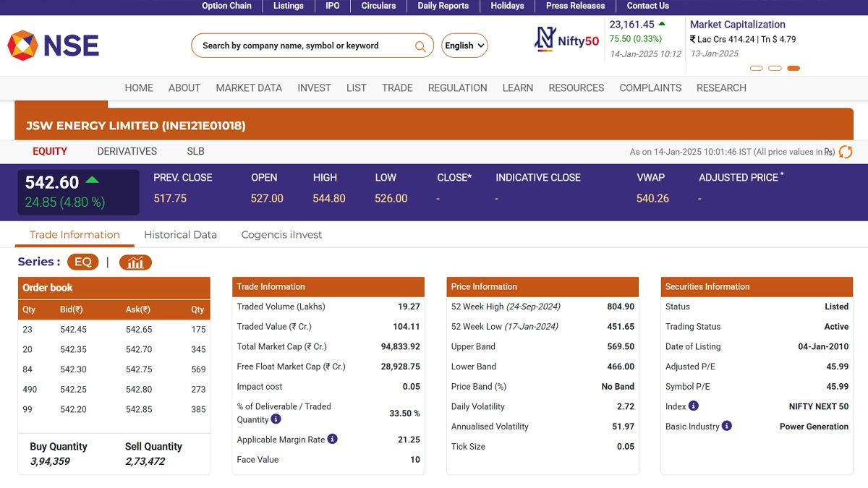Open the chart icon next to EQ
Viewport: 868px width, 488px height.
(135, 262)
